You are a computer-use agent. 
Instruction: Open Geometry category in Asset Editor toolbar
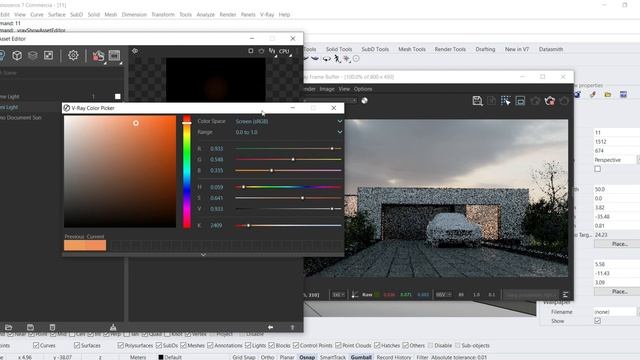(17, 55)
